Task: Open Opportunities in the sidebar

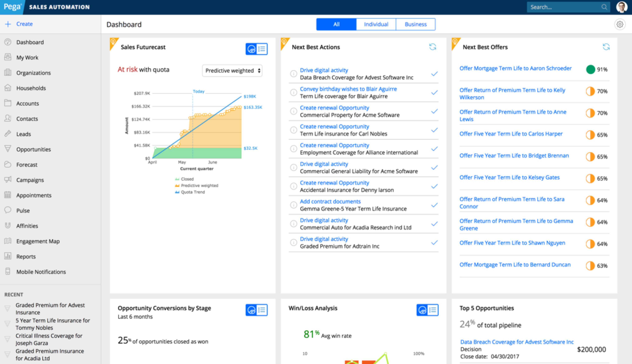Action: [34, 149]
